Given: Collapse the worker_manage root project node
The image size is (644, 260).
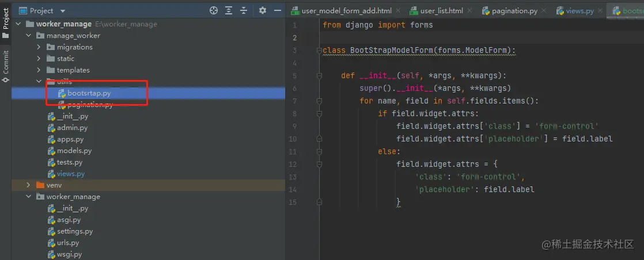Looking at the screenshot, I should click(18, 24).
